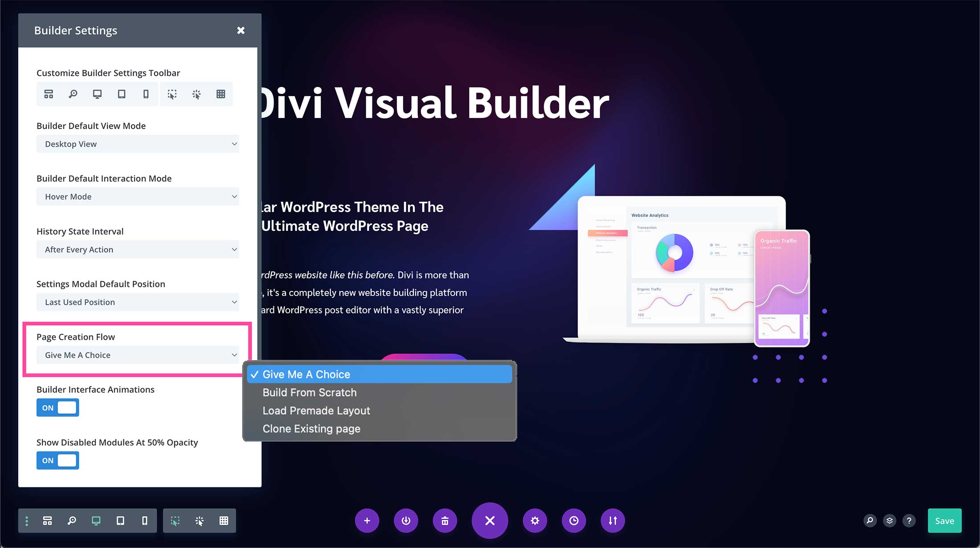Select Load Premade Layout from list
The width and height of the screenshot is (980, 548).
pyautogui.click(x=316, y=411)
